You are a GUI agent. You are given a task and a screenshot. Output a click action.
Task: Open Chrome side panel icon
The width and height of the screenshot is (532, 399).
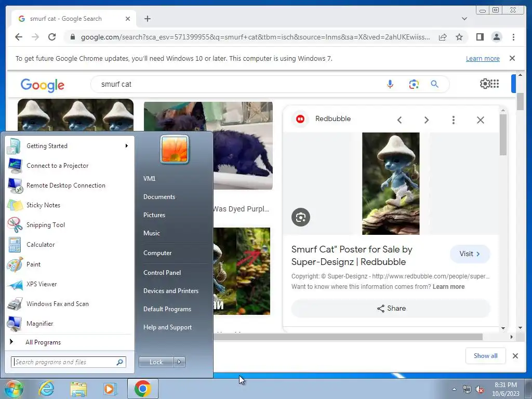tap(480, 37)
